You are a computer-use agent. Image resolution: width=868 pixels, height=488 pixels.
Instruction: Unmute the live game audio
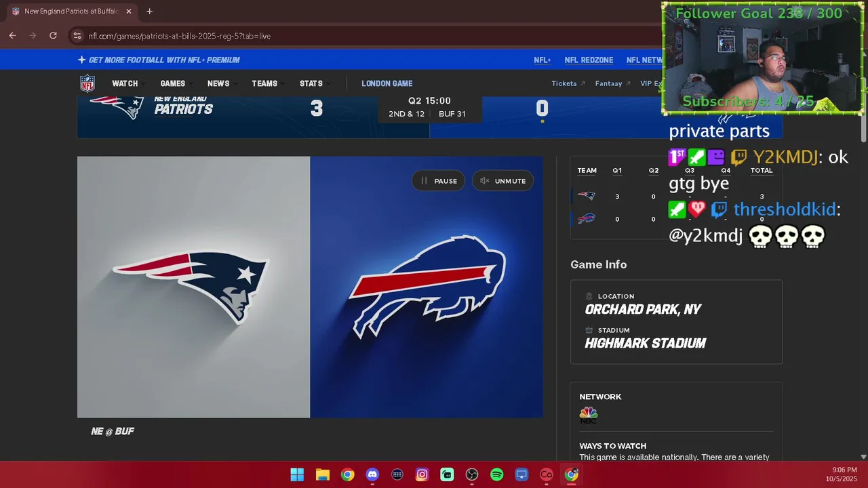pos(502,181)
